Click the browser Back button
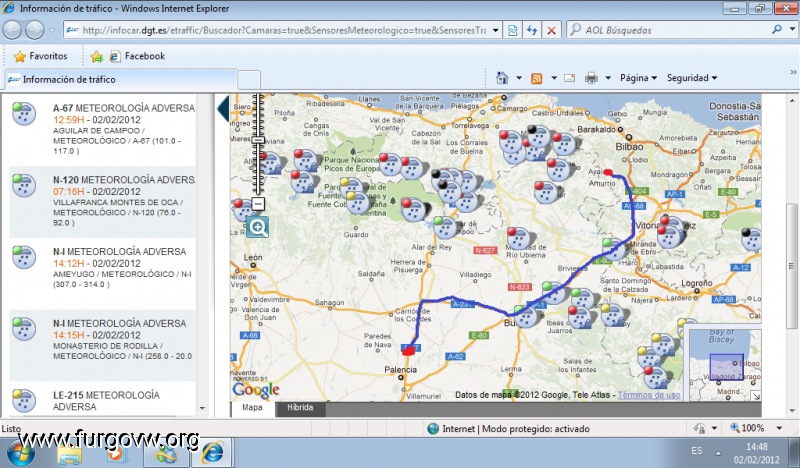This screenshot has height=468, width=800. 12,30
